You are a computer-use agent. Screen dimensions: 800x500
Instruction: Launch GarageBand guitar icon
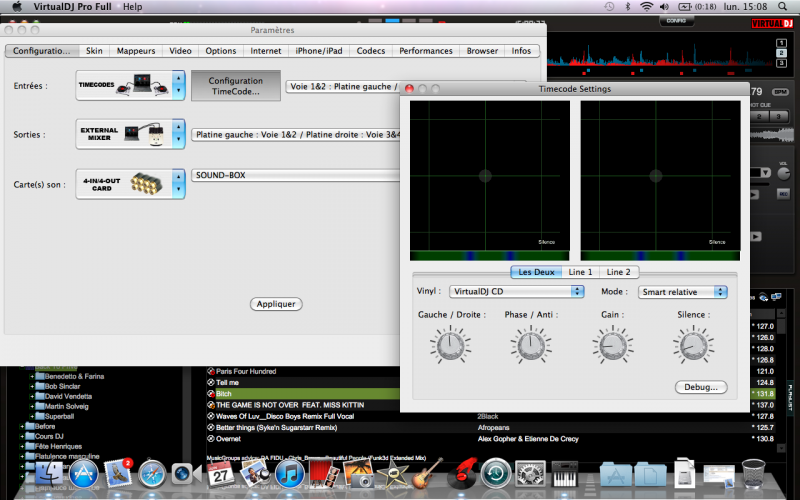[427, 472]
